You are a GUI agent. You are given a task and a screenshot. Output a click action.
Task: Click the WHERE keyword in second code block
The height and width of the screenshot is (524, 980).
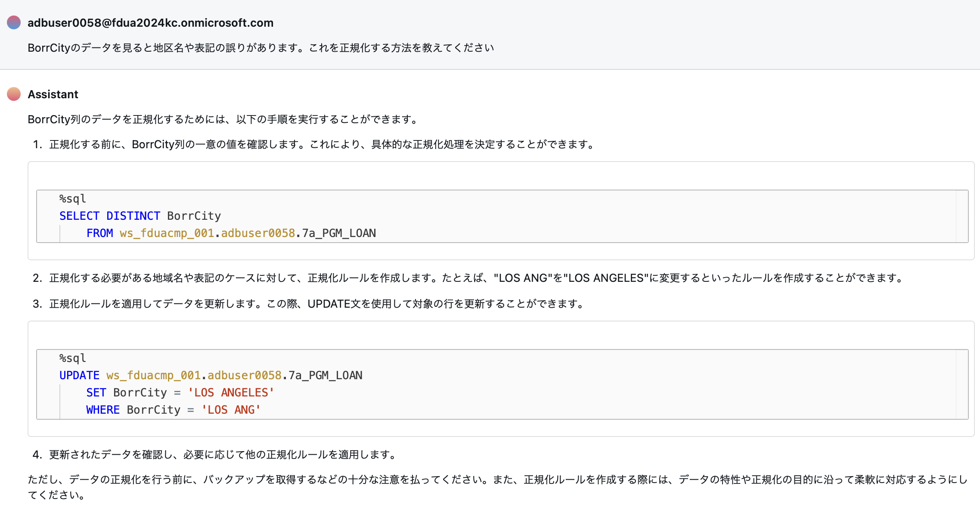coord(102,410)
